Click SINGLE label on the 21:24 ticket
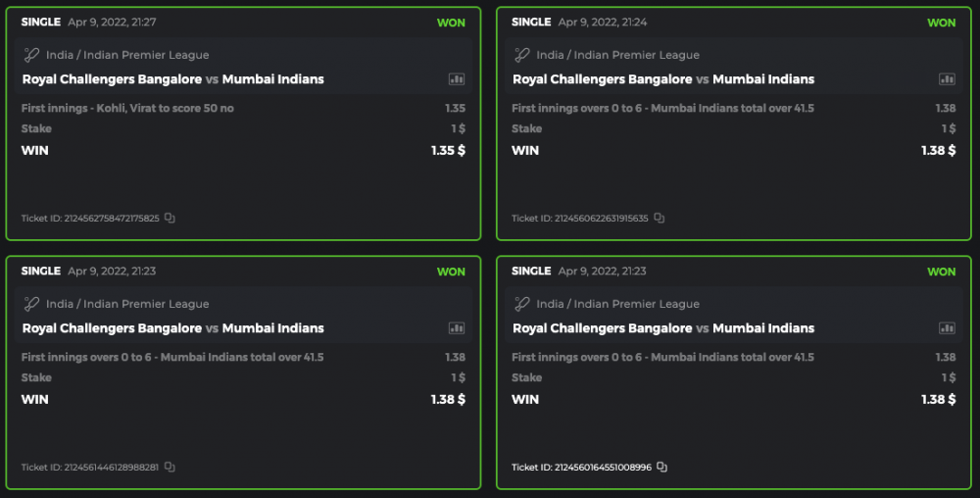The height and width of the screenshot is (498, 980). tap(531, 23)
